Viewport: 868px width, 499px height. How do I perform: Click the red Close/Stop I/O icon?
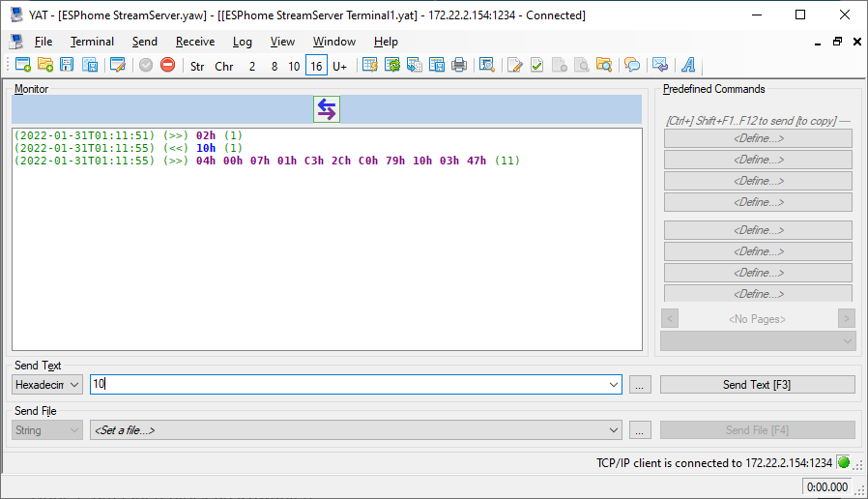coord(168,66)
